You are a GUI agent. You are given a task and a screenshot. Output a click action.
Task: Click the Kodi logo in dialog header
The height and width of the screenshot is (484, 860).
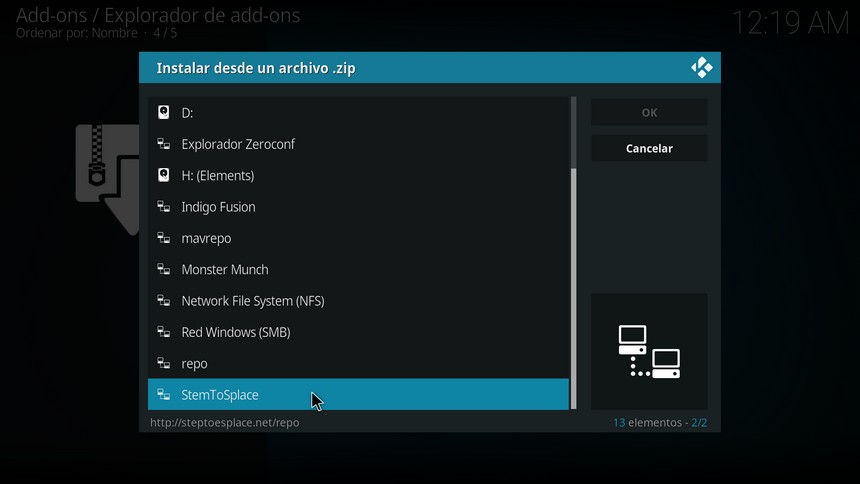coord(701,68)
